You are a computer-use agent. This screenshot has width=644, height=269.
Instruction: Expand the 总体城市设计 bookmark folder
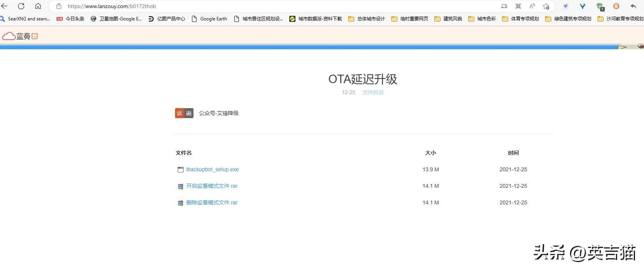367,18
